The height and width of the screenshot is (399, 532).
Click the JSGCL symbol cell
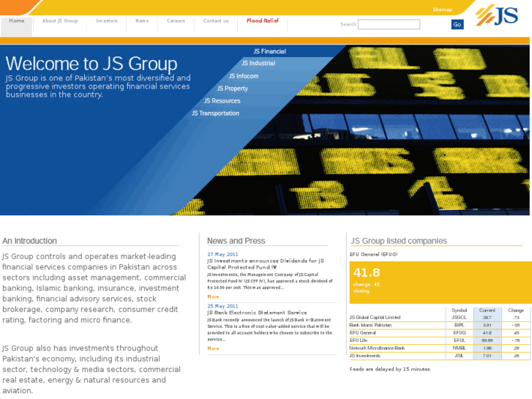(459, 318)
